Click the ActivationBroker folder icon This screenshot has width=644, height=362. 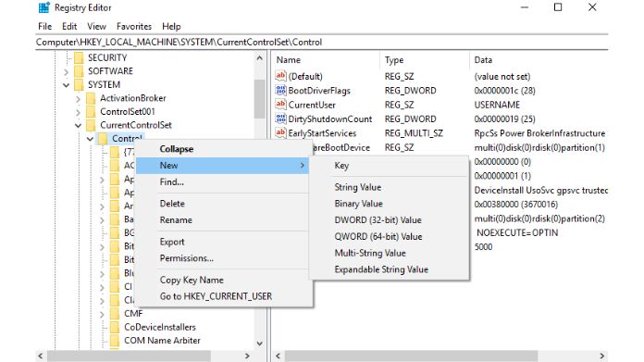coord(92,98)
